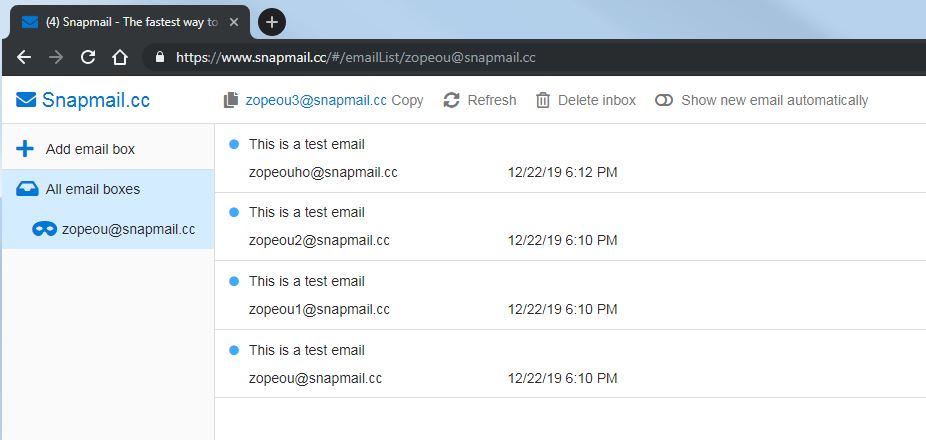The image size is (926, 440).
Task: Click unread dot of zopeouho email
Action: pyautogui.click(x=234, y=144)
